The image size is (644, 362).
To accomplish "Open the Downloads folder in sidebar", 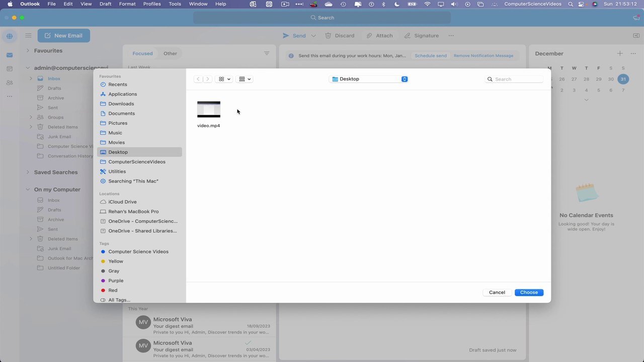I will [139, 104].
